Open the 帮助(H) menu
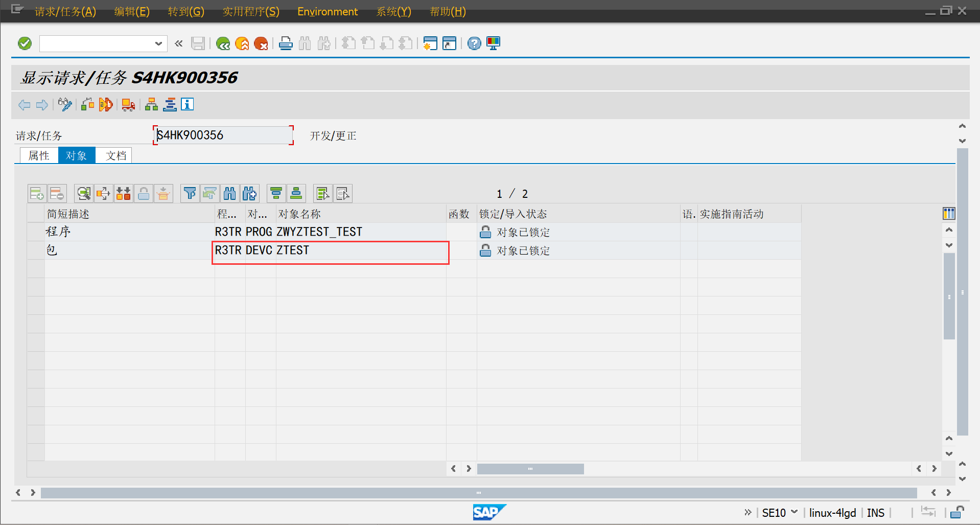 448,11
